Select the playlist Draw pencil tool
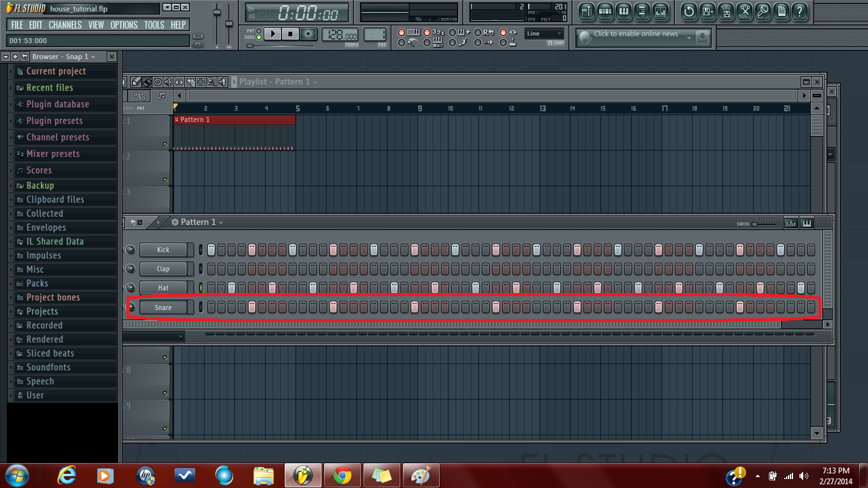The image size is (868, 488). 137,82
